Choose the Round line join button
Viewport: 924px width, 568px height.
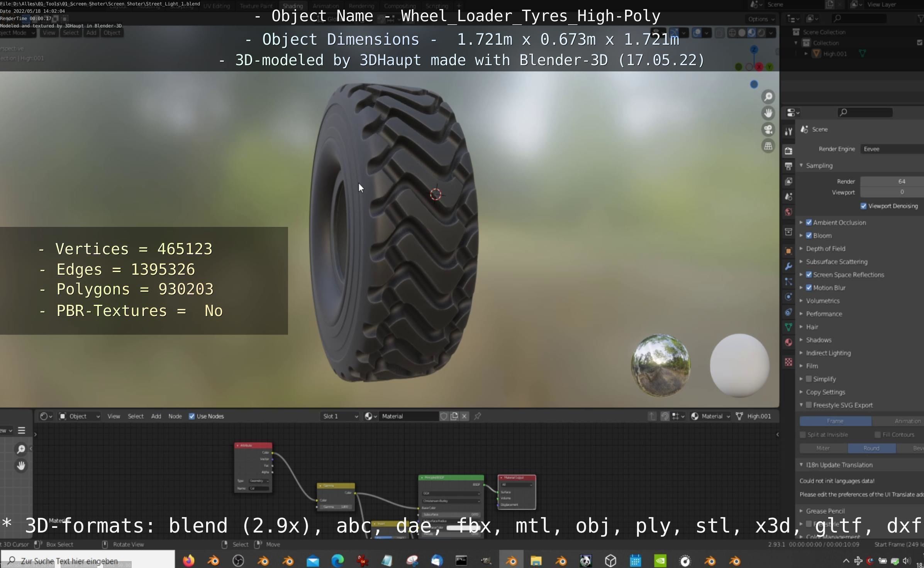(x=871, y=448)
